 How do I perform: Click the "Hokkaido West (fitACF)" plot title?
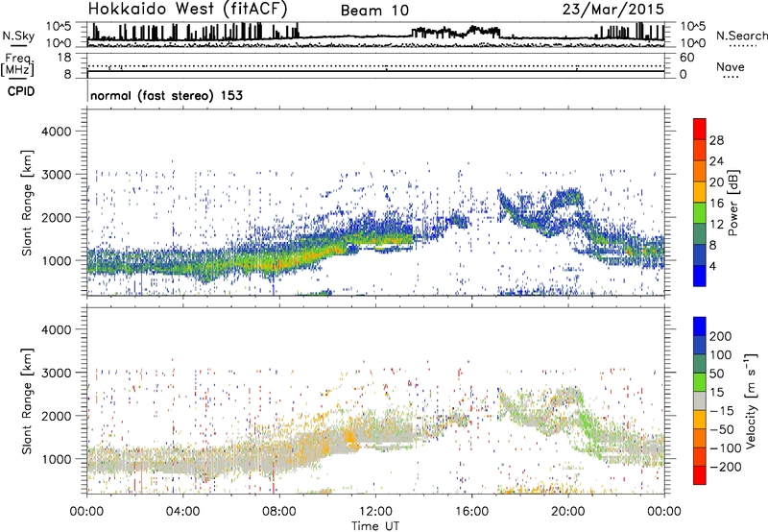click(187, 10)
